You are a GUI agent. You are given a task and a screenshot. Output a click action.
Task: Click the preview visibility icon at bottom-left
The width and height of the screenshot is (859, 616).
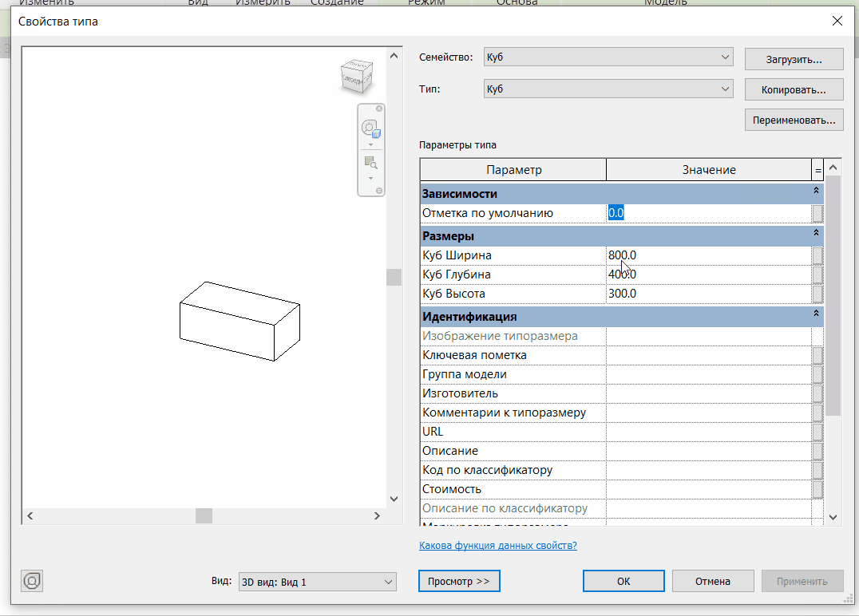(32, 581)
